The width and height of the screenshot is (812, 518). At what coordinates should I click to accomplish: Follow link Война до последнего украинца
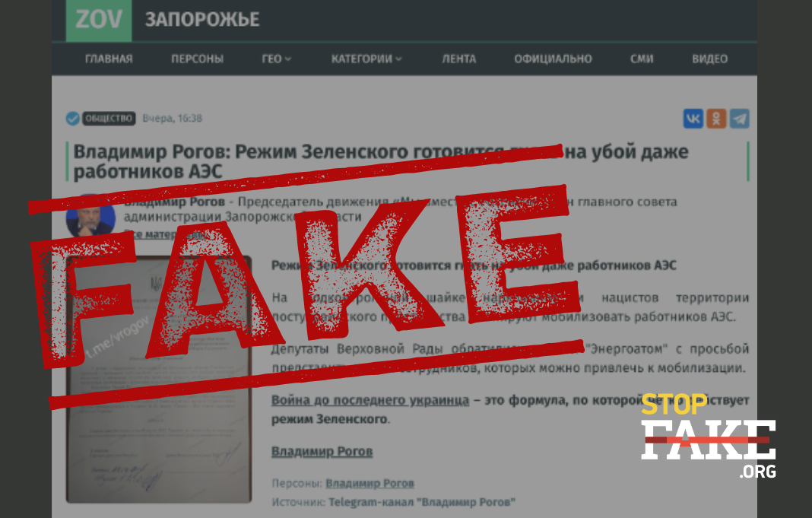tap(370, 400)
